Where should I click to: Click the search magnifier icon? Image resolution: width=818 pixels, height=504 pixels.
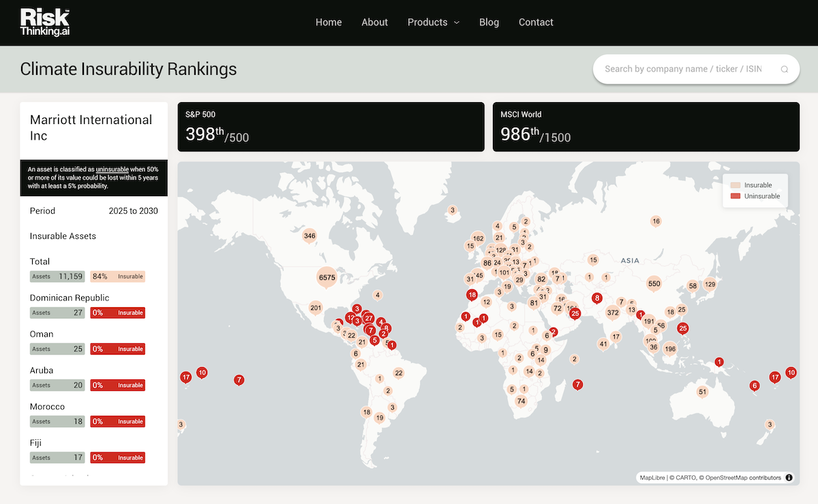(x=784, y=69)
